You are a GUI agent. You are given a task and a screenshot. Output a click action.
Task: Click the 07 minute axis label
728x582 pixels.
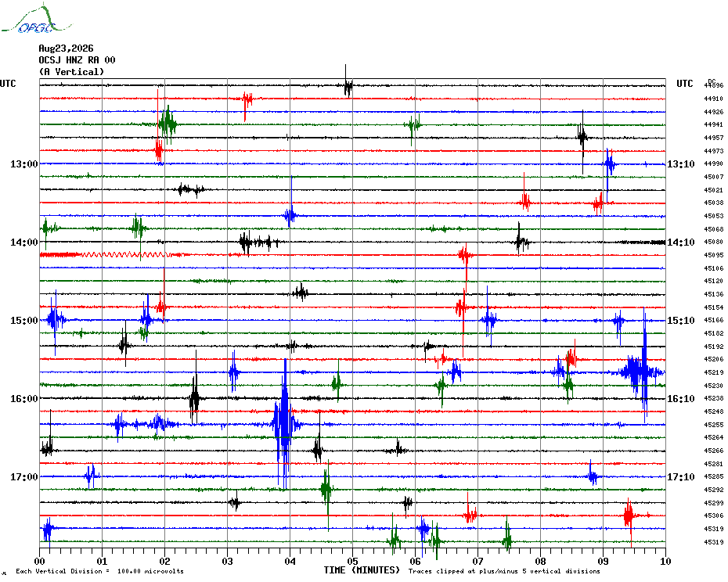[x=478, y=562]
